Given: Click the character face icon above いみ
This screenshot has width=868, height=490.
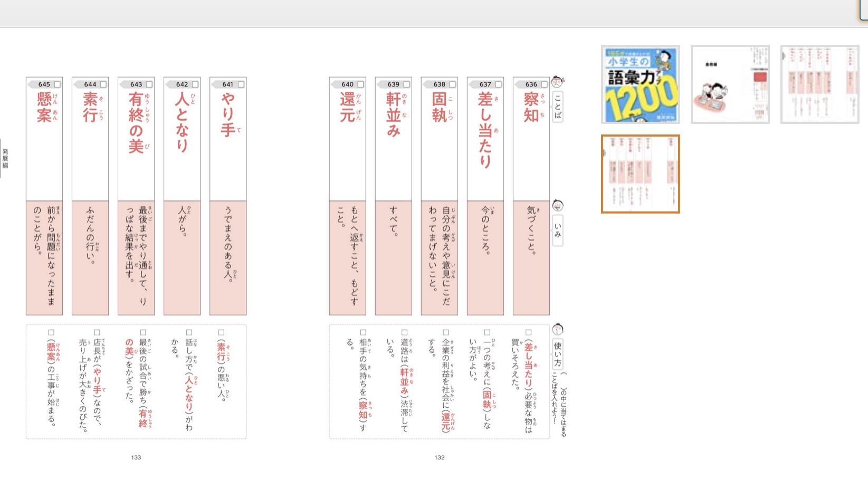Looking at the screenshot, I should 557,205.
